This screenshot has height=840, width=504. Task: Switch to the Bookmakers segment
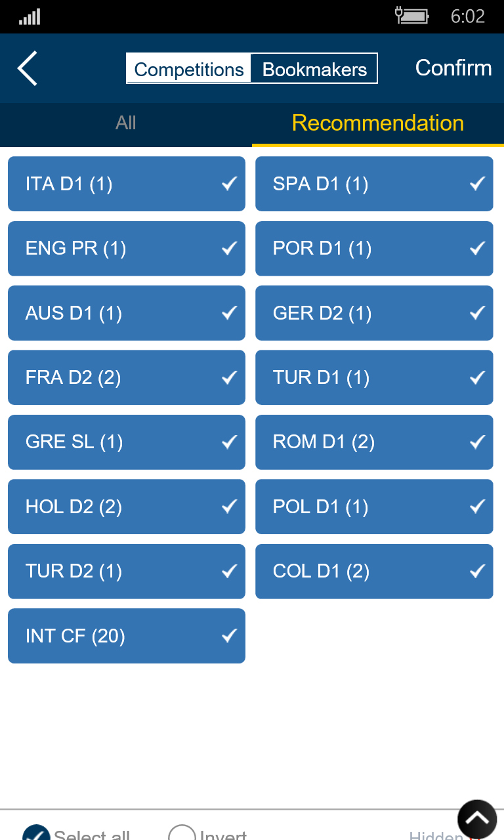[x=314, y=69]
